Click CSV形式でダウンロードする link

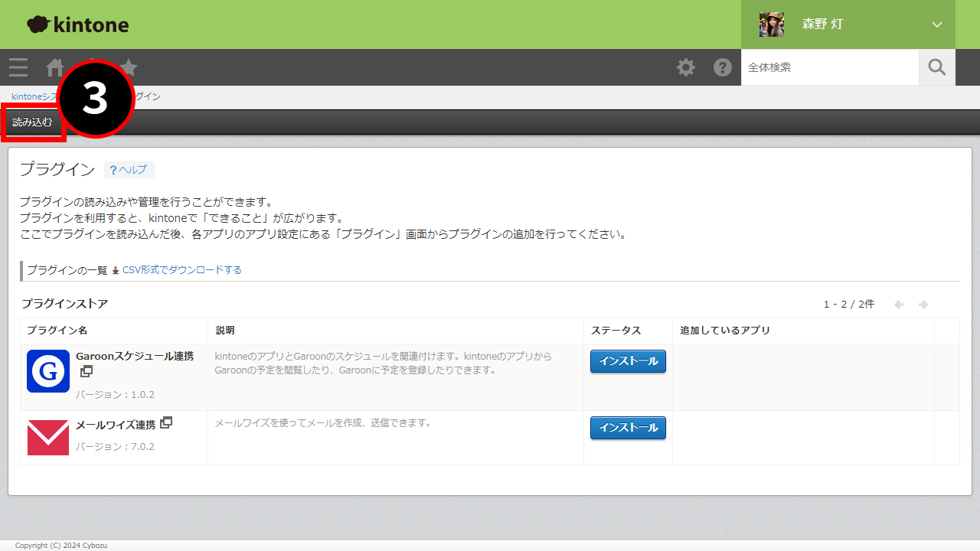[182, 270]
